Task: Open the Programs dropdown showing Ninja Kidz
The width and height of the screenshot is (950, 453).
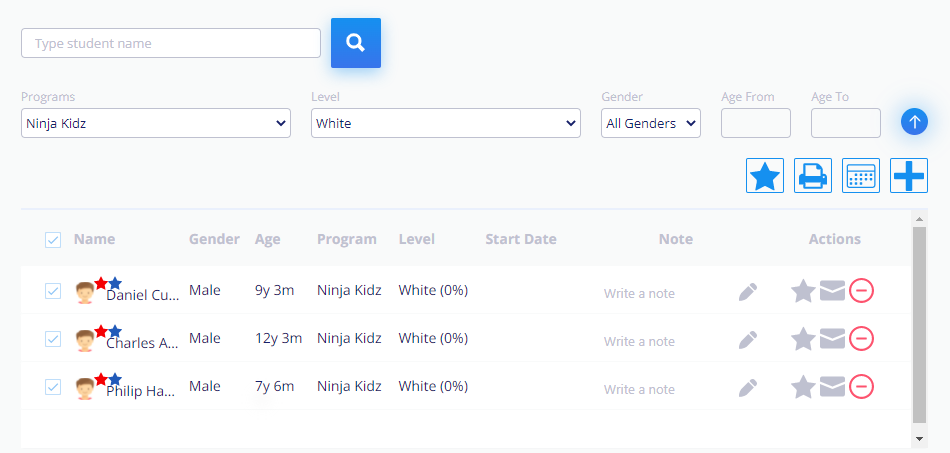Action: pyautogui.click(x=156, y=123)
